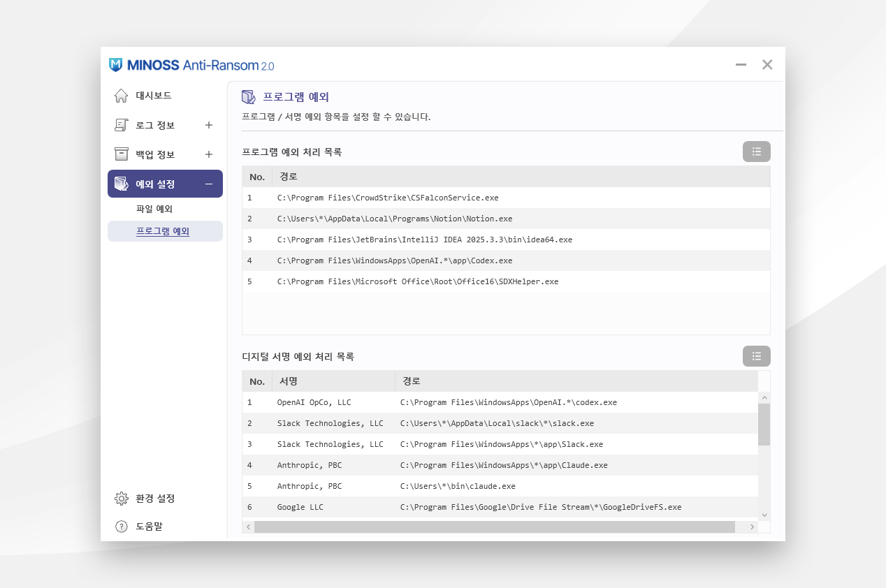Open list menu for 디지털 서명 예외 처리 목록
Viewport: 886px width, 588px height.
757,356
